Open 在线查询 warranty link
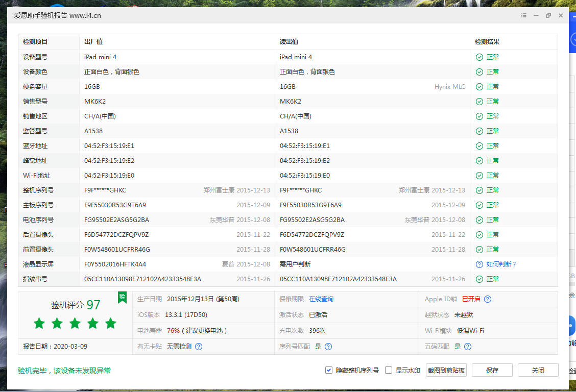Image resolution: width=576 pixels, height=392 pixels. (x=321, y=299)
